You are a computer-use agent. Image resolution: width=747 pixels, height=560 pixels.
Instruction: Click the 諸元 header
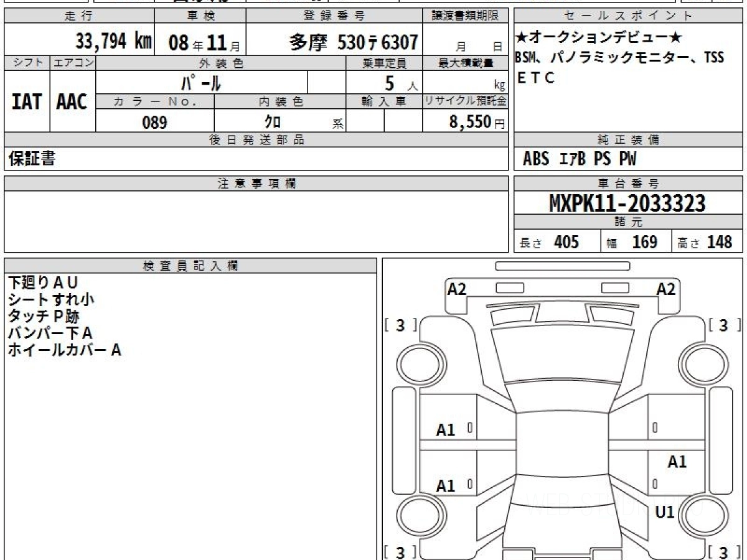(629, 222)
